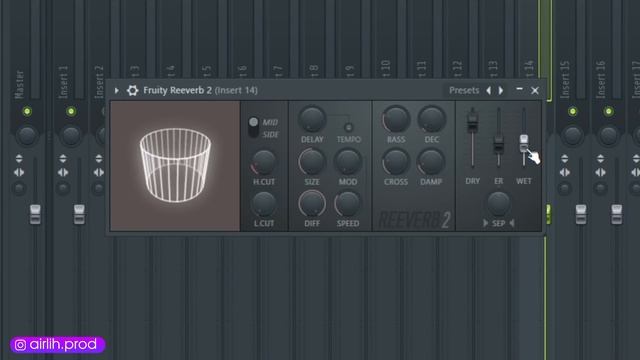Select the Insert 16 mixer track label
The height and width of the screenshot is (360, 640).
(x=601, y=80)
